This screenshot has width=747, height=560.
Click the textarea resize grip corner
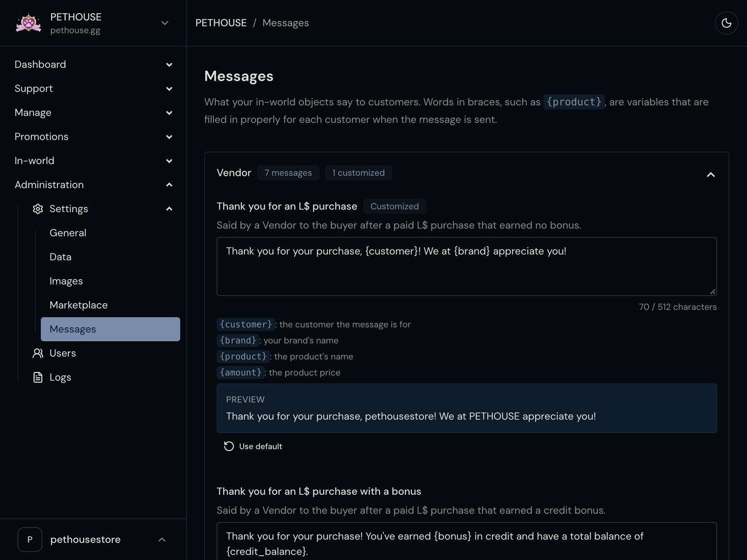point(713,292)
